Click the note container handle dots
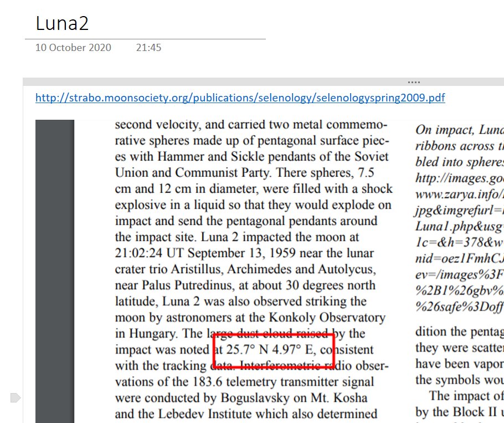 coord(414,83)
